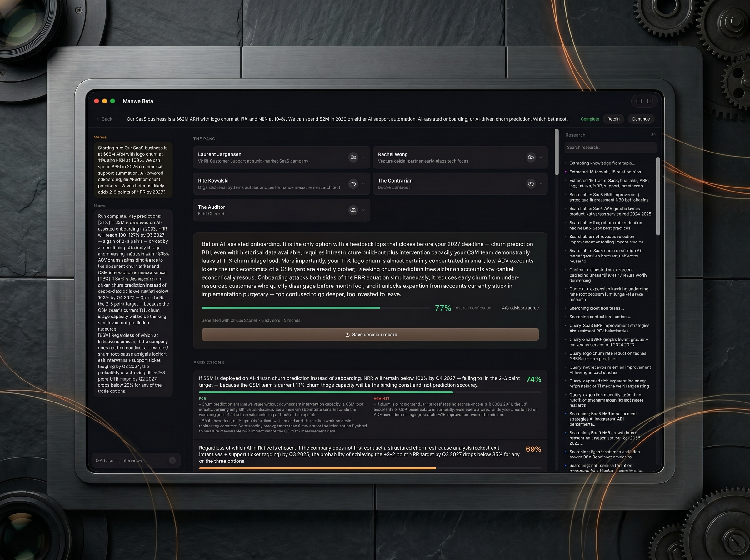Viewport: 750px width, 560px height.
Task: Click the back arrow icon
Action: pyautogui.click(x=98, y=119)
